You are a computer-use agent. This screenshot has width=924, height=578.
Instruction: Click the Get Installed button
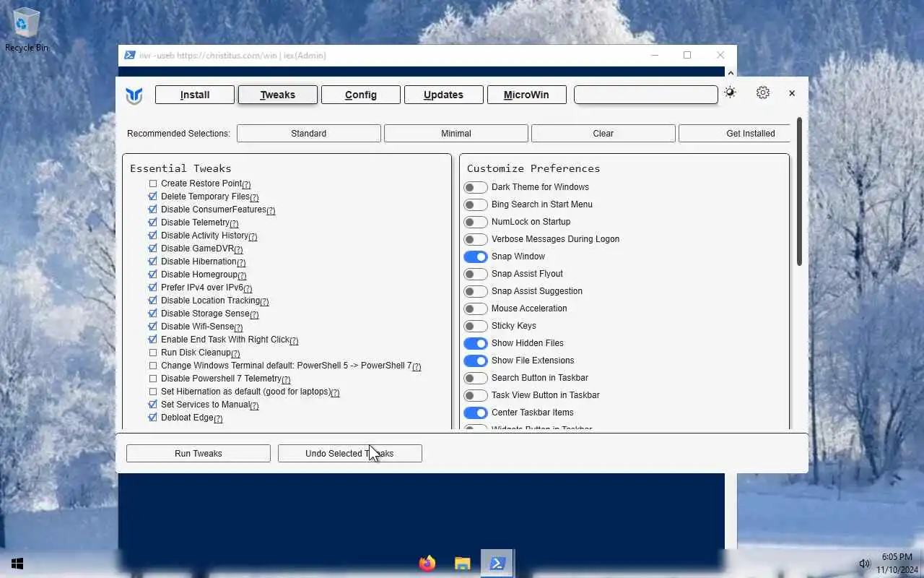pos(735,134)
